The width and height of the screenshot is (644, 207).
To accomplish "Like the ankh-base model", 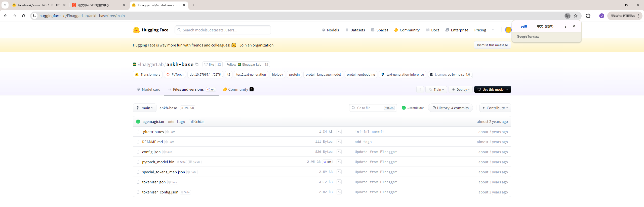I will (209, 64).
